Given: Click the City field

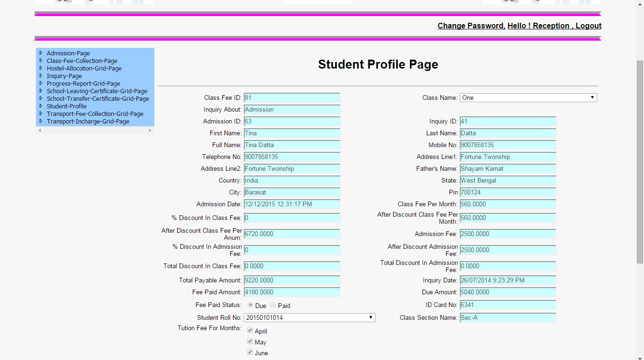Looking at the screenshot, I should tap(292, 193).
